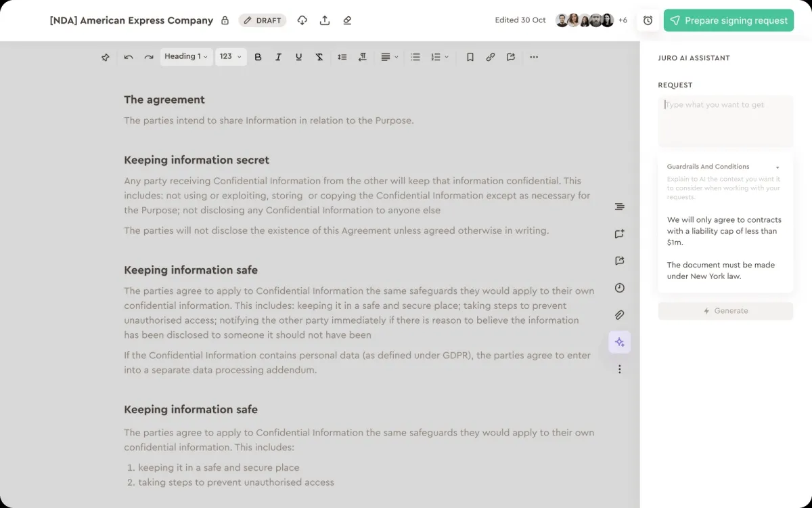Viewport: 812px width, 508px height.
Task: Click the signature pen icon in the header
Action: 347,20
